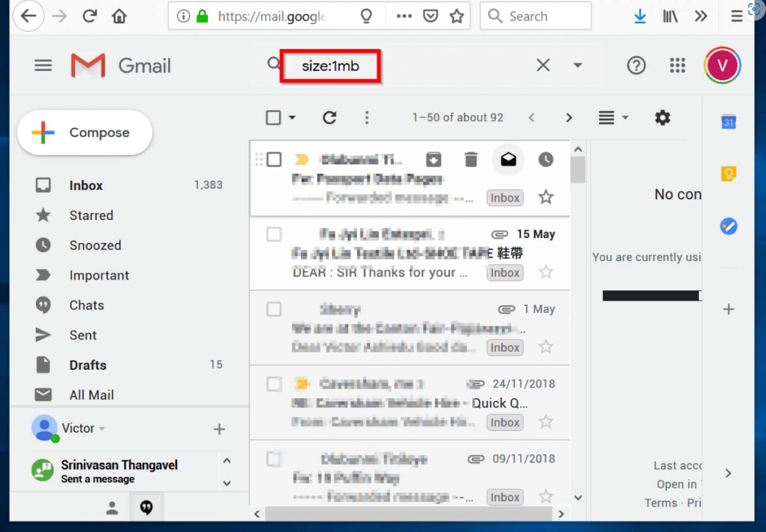Expand more toolbar tools chevron

(701, 16)
